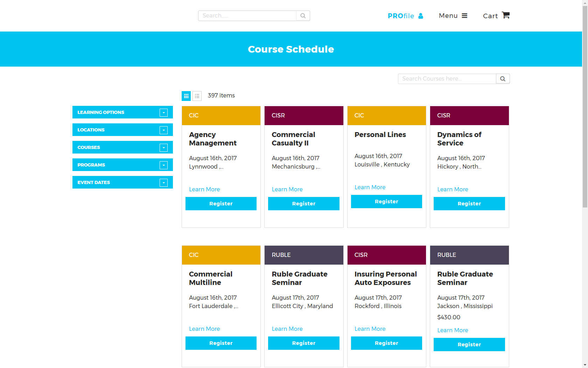Click the CIC header of Commercial Multiline
Screen dimensions: 588x368
221,255
